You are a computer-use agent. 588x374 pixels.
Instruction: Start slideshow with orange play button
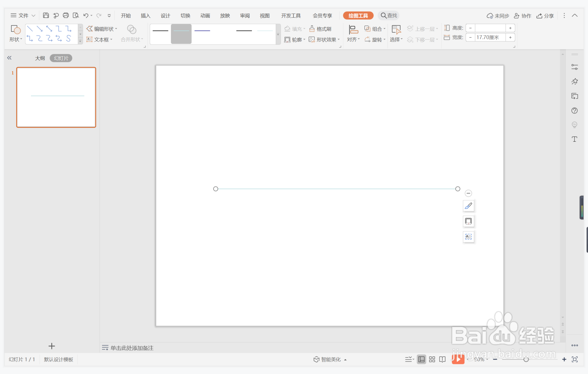click(x=458, y=359)
